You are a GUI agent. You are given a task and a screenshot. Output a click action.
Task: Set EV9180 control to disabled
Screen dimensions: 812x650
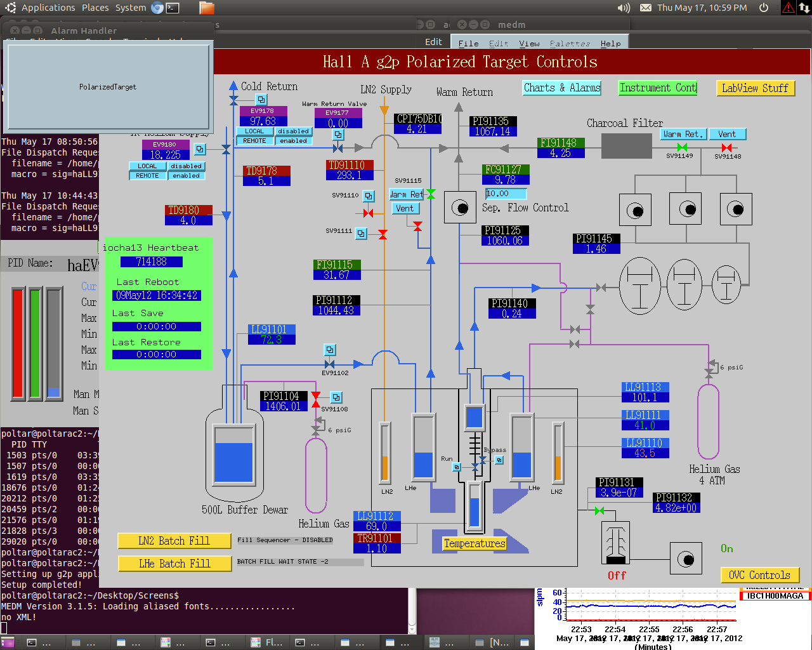point(186,166)
